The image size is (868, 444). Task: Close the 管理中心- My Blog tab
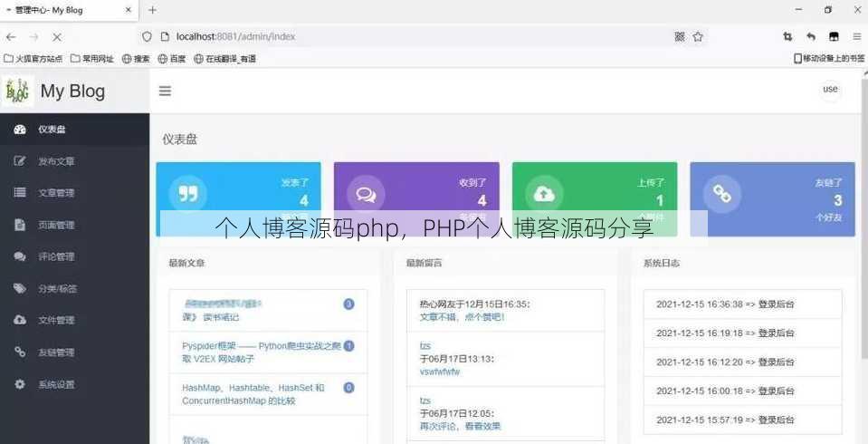coord(129,10)
